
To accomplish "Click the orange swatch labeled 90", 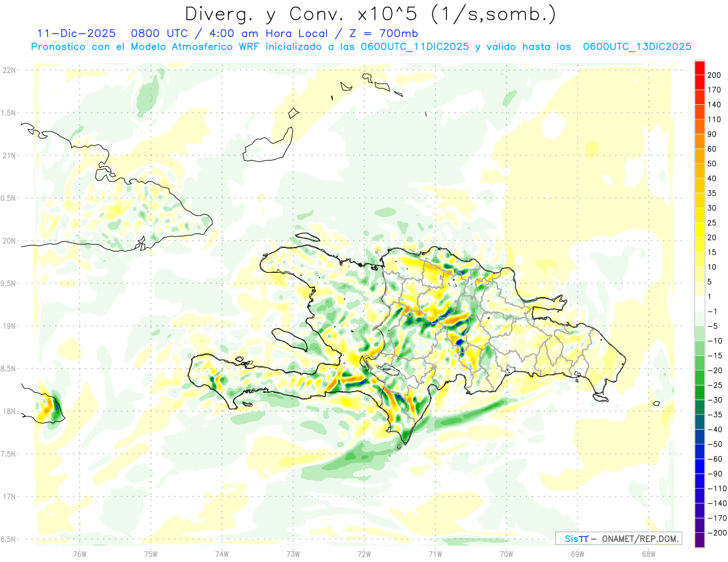I will click(x=699, y=127).
